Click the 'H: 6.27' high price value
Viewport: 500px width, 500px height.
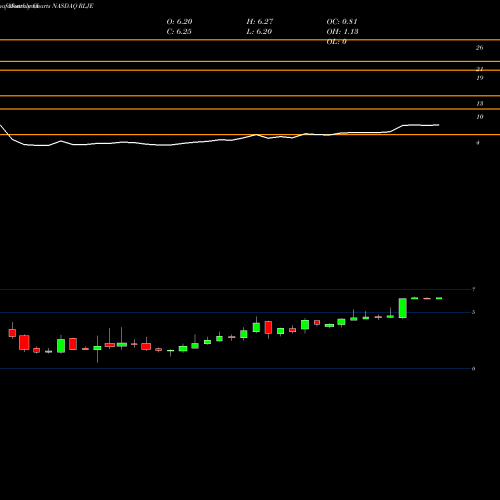[x=260, y=22]
